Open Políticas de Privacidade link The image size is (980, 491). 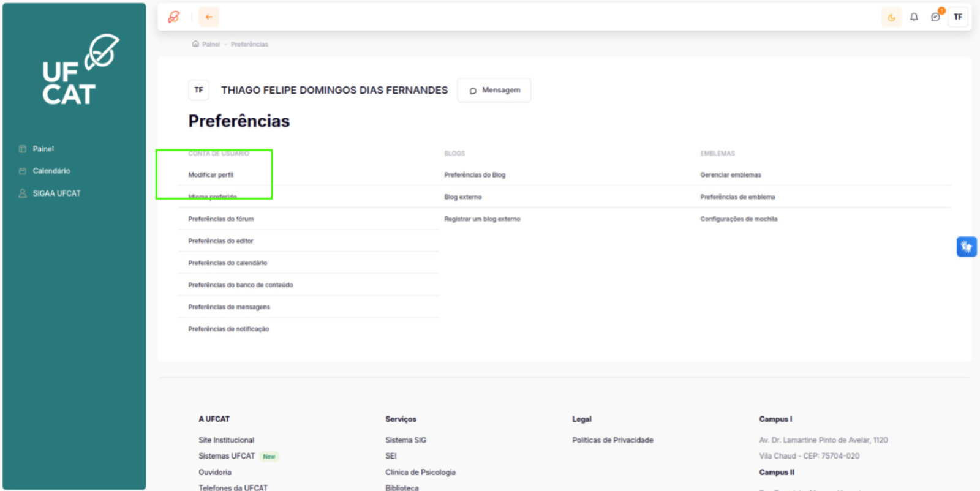[x=612, y=440]
